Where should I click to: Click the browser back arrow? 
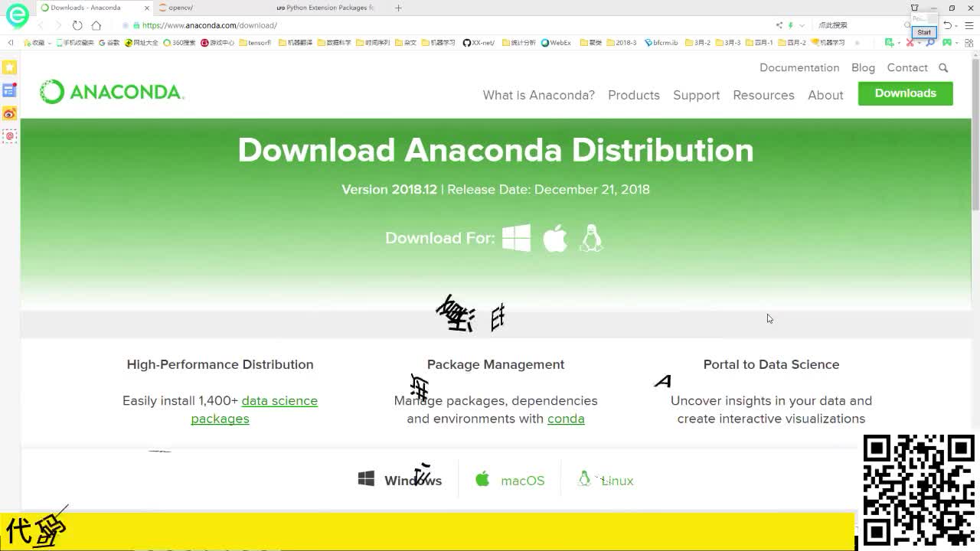pos(41,25)
